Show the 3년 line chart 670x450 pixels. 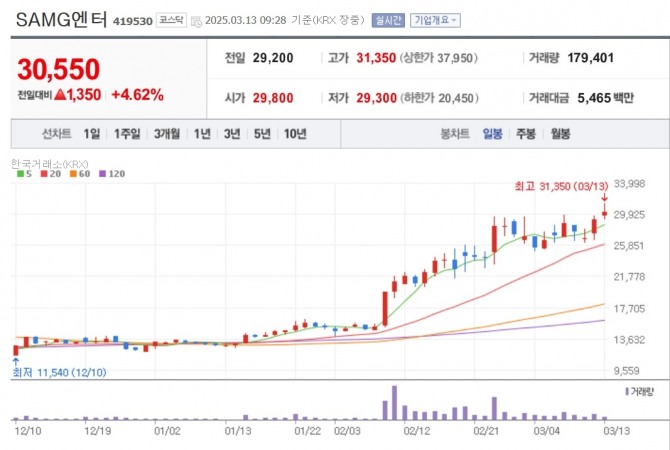(232, 134)
